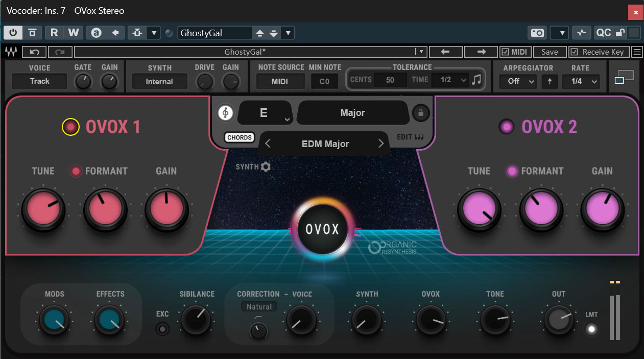
Task: Click the CHORDS button
Action: pos(239,138)
